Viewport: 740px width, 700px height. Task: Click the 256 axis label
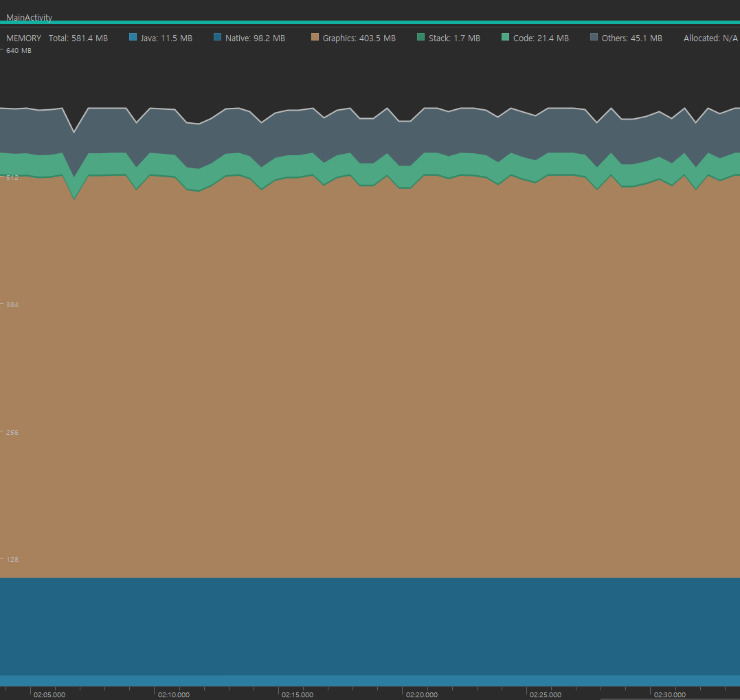coord(12,432)
